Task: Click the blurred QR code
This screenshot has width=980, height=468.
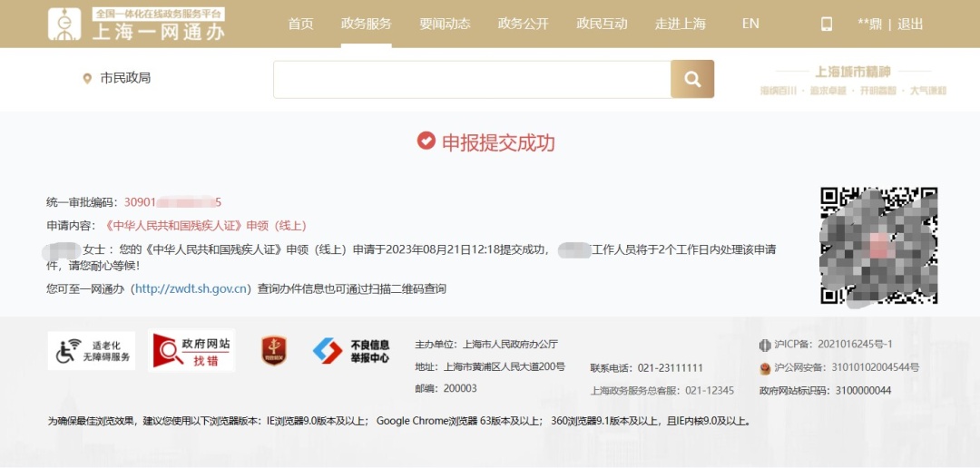Action: tap(878, 246)
